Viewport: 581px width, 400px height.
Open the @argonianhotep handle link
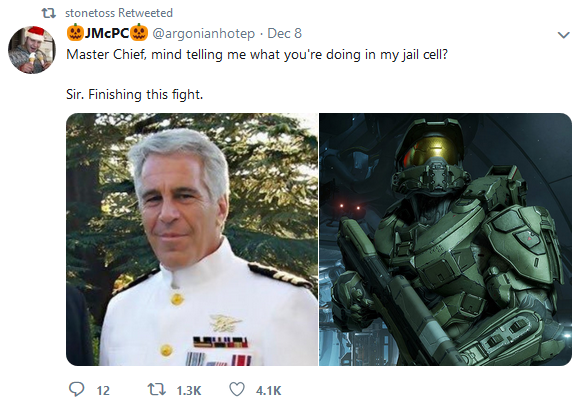[x=203, y=33]
